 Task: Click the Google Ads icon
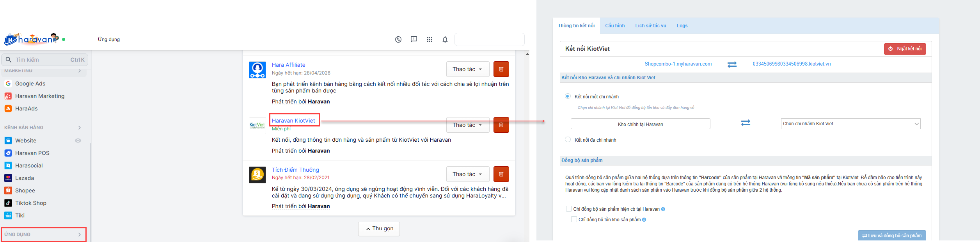[x=8, y=84]
